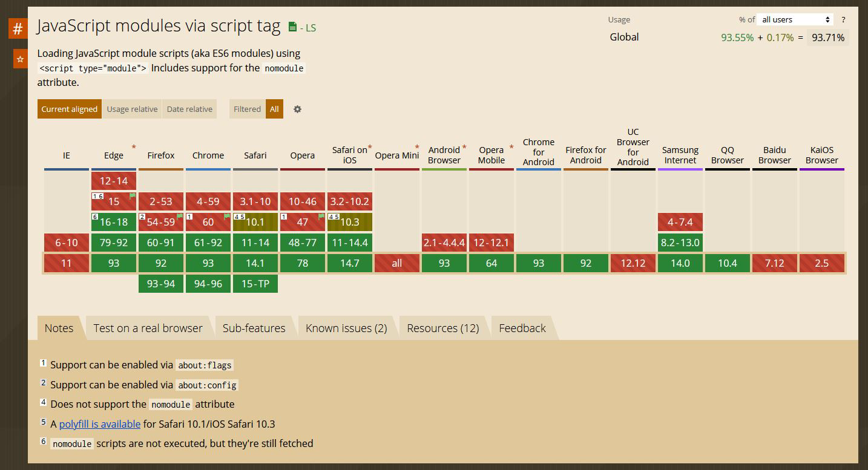Click IE 11 current version cell
The height and width of the screenshot is (470, 868).
67,263
